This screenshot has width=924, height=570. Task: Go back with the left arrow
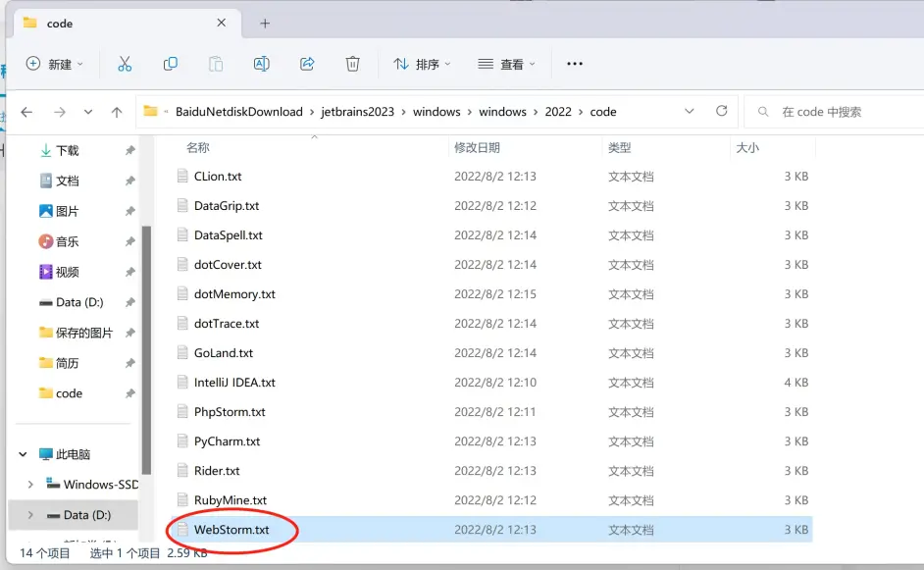click(26, 112)
